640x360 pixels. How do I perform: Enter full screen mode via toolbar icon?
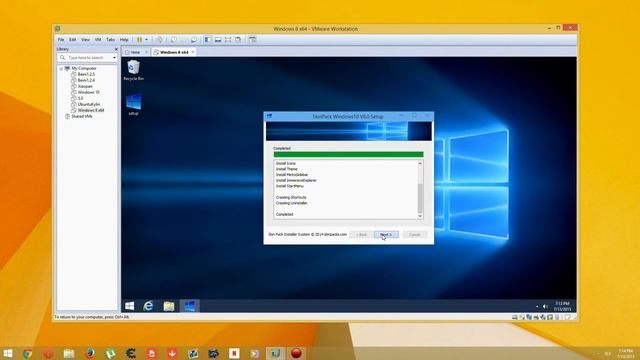coord(228,40)
